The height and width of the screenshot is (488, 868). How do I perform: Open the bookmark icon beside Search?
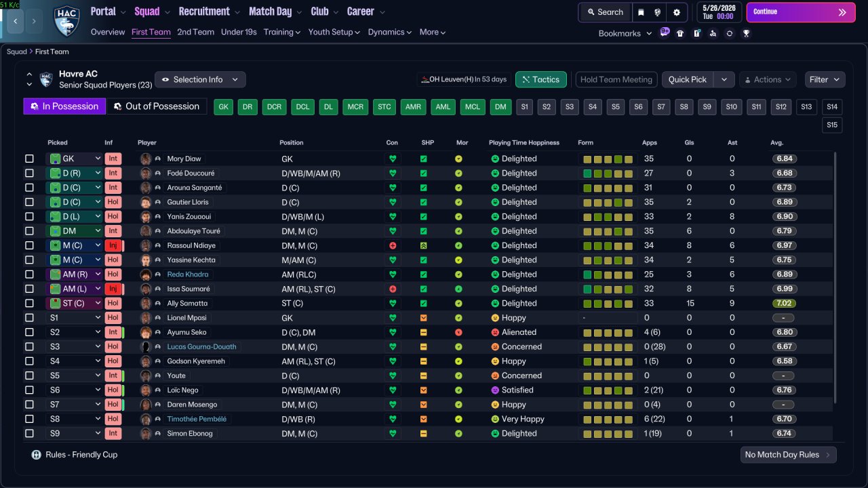(x=642, y=12)
